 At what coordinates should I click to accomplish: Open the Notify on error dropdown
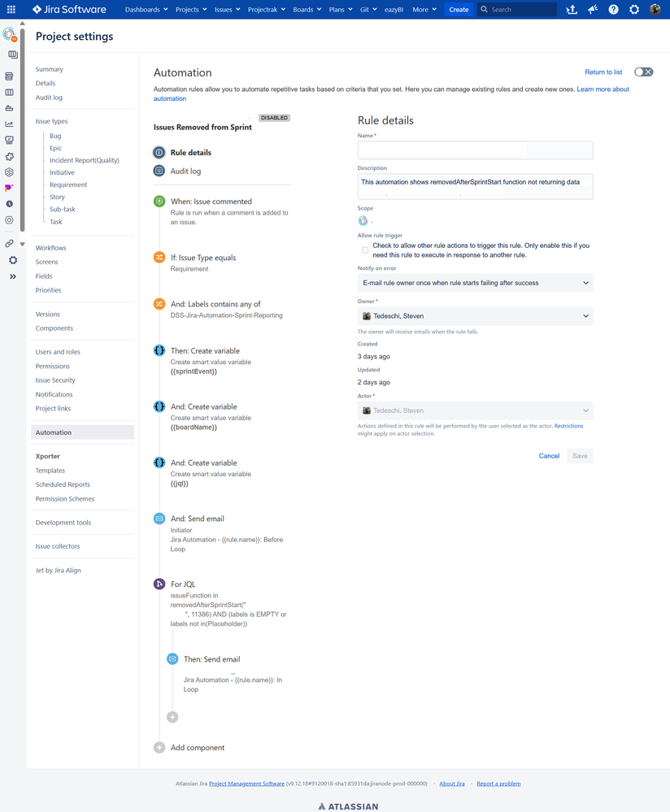[x=475, y=282]
